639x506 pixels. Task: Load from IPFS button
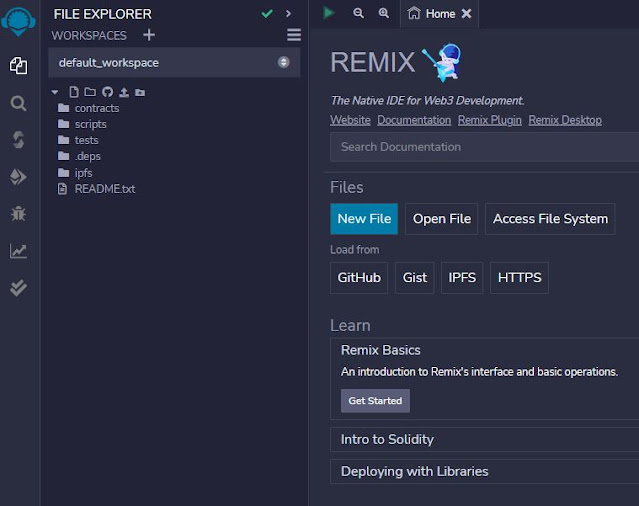click(x=462, y=278)
